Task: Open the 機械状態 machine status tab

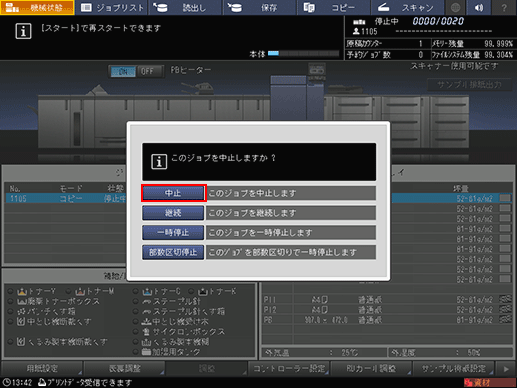Action: coord(37,7)
